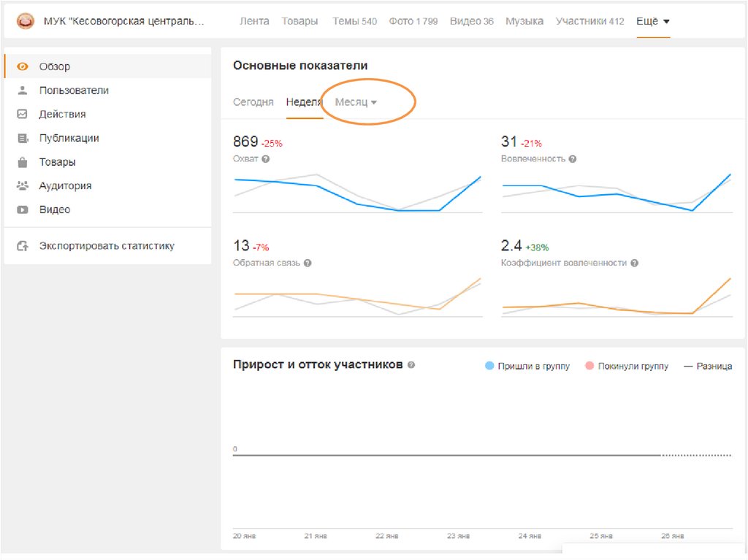Screen dimensions: 748x560
Task: Open the group avatar thumbnail
Action: (x=26, y=21)
